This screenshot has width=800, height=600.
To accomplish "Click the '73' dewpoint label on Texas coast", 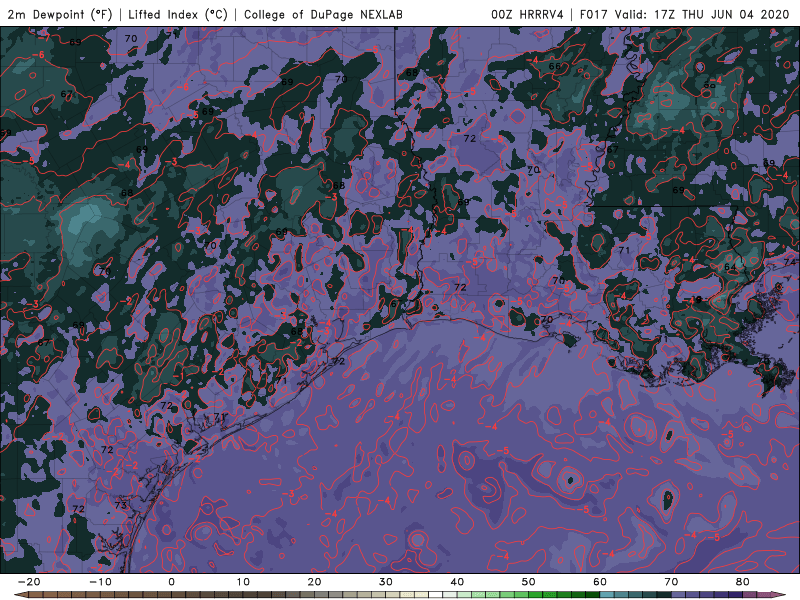I will click(120, 505).
